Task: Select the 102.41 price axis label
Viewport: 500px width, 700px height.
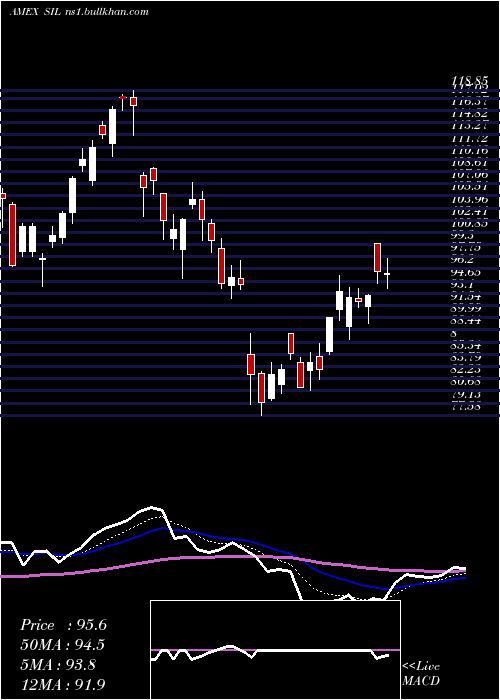Action: pyautogui.click(x=469, y=211)
